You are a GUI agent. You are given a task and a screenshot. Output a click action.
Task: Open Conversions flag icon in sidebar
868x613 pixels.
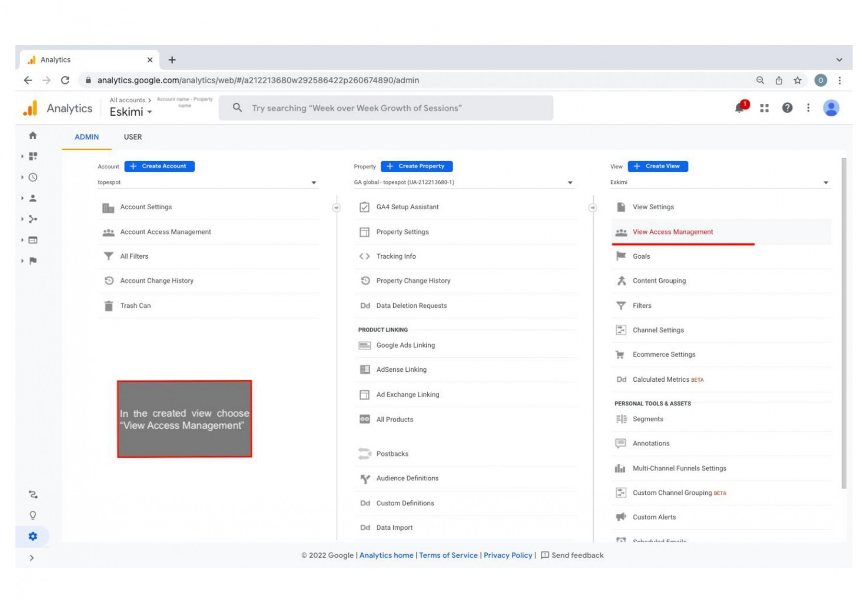(x=33, y=261)
